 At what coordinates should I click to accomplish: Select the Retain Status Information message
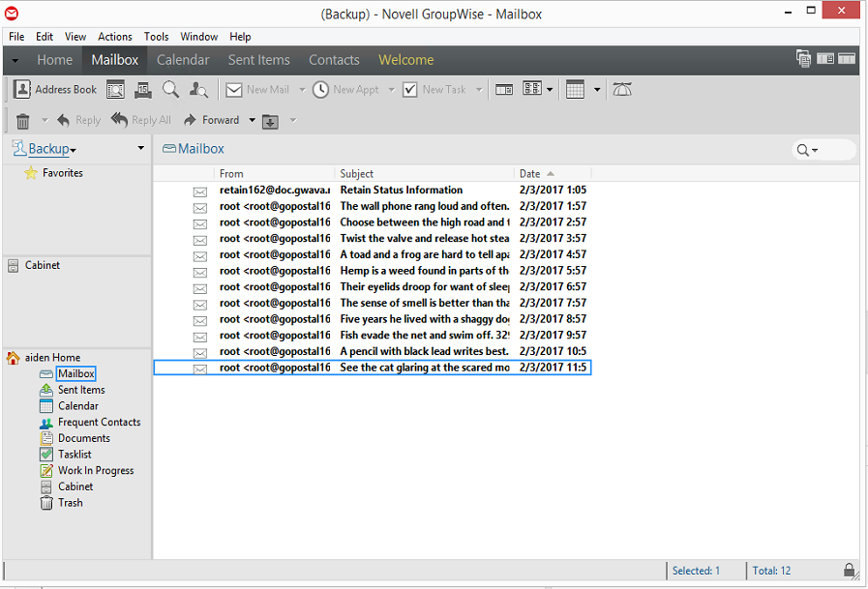[372, 190]
